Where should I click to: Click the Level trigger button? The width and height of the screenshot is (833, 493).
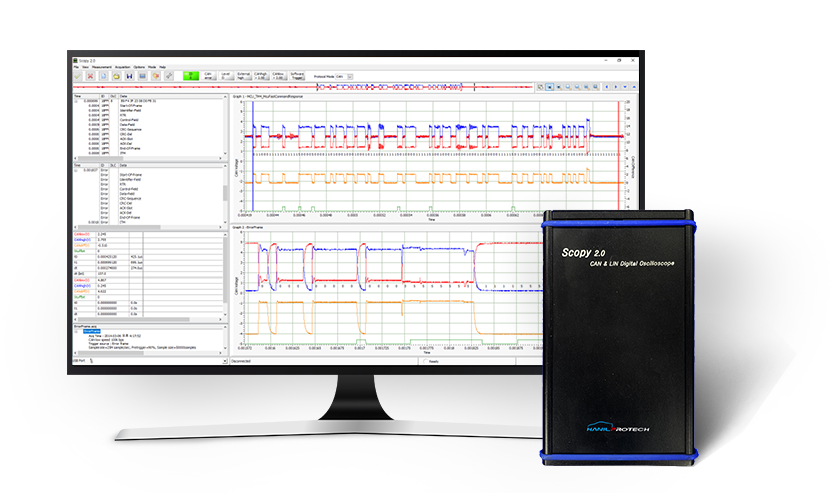click(226, 76)
